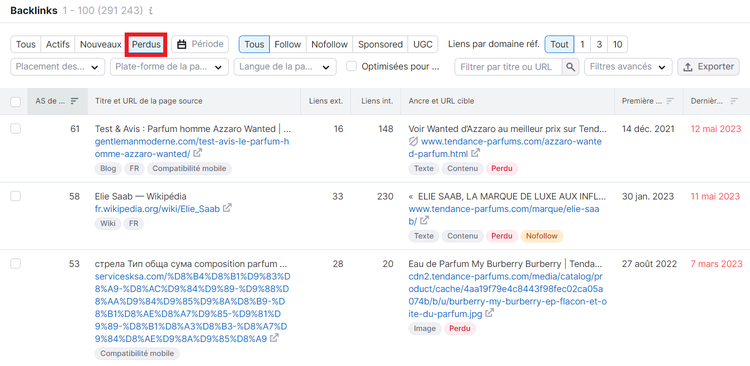Open the Placement des liens dropdown
This screenshot has height=366, width=750.
click(58, 67)
